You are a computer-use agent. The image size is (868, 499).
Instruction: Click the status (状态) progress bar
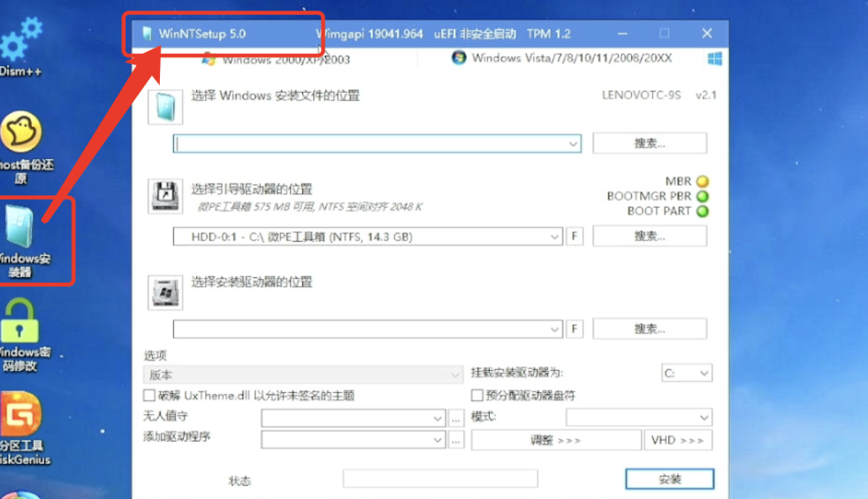(x=440, y=479)
